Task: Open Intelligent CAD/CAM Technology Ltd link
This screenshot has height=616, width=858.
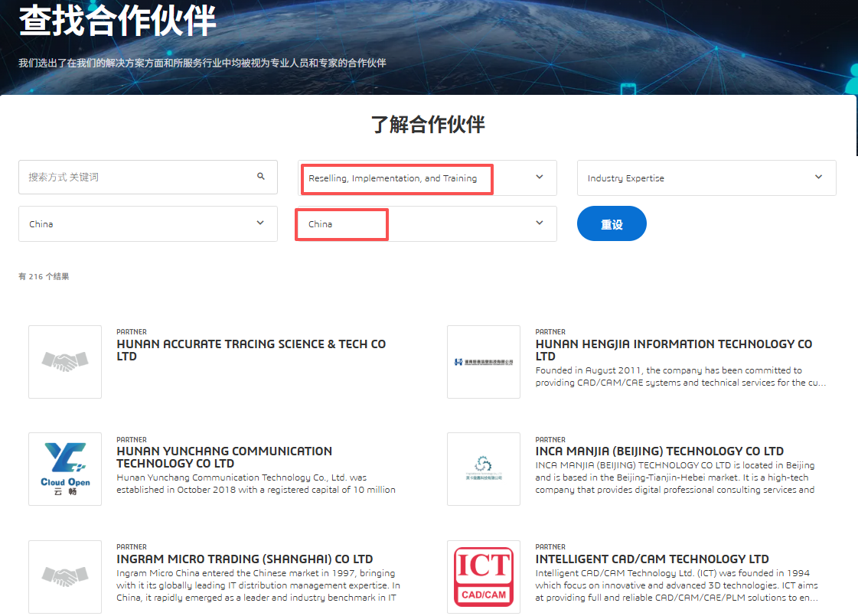Action: 652,559
